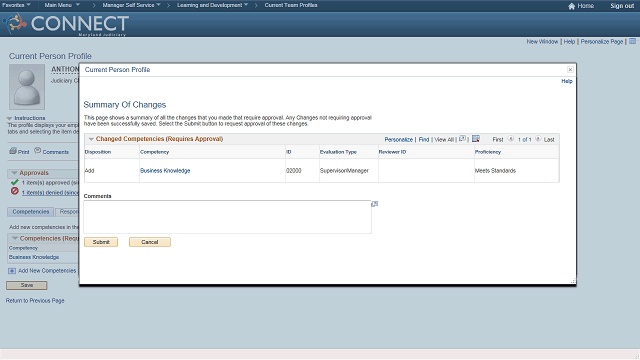
Task: Click the profile photo placeholder
Action: tap(27, 87)
